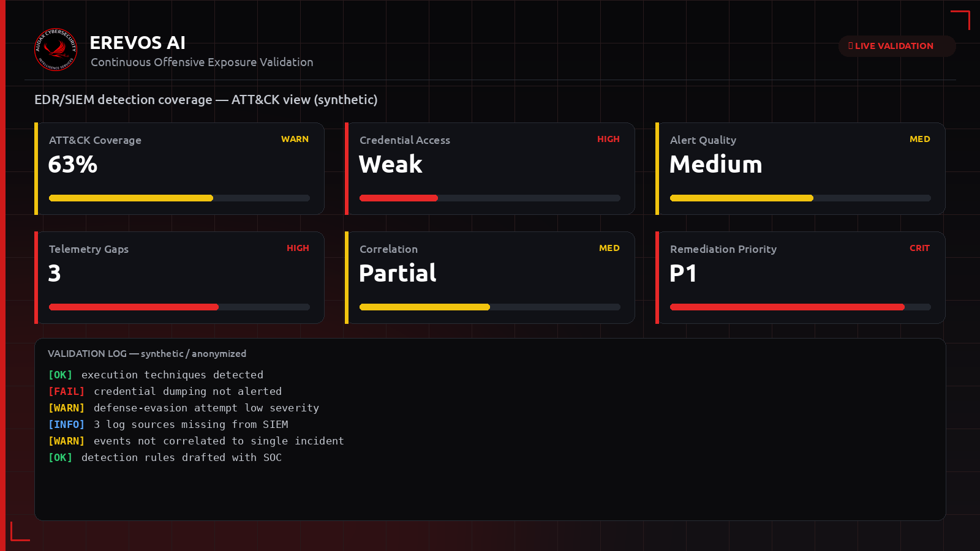This screenshot has width=980, height=551.
Task: Click the P1 remediation priority value
Action: click(x=683, y=273)
